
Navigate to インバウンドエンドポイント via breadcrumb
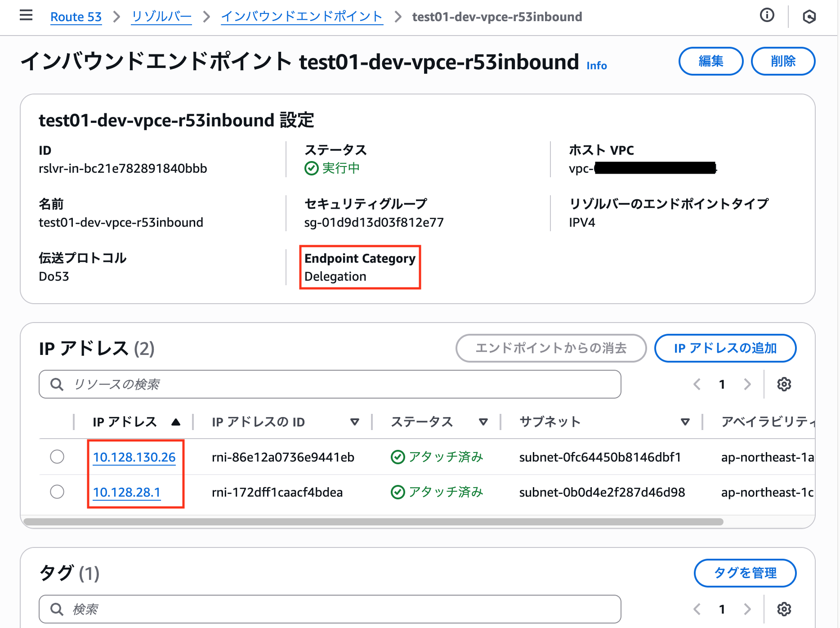[301, 16]
